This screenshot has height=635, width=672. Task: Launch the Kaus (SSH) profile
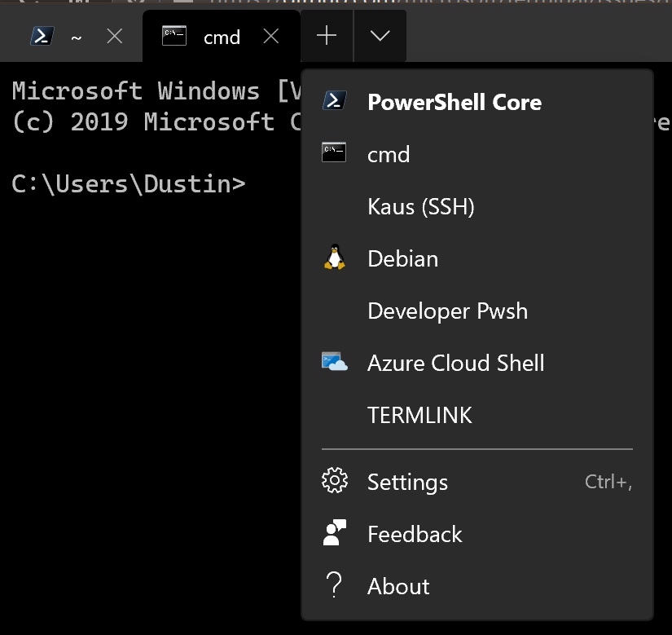point(421,206)
